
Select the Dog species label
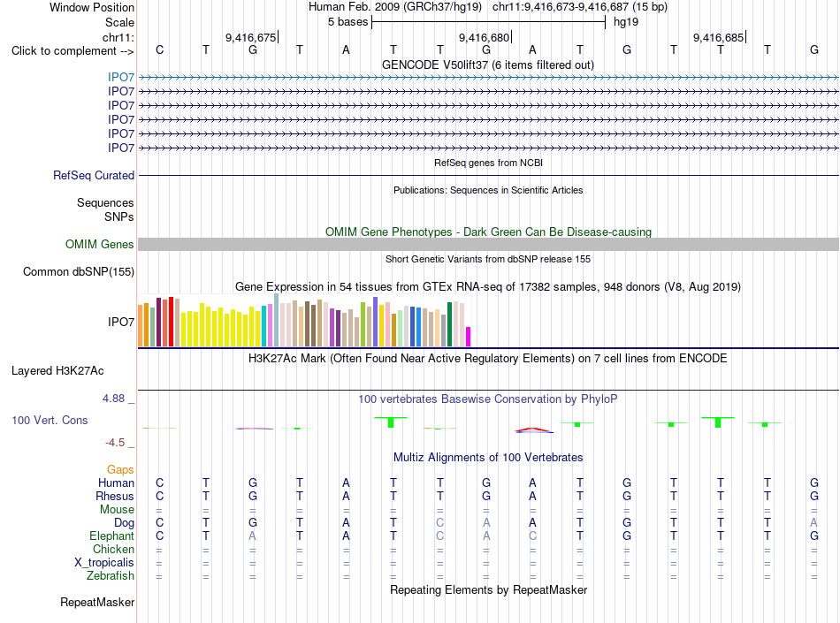pyautogui.click(x=125, y=523)
